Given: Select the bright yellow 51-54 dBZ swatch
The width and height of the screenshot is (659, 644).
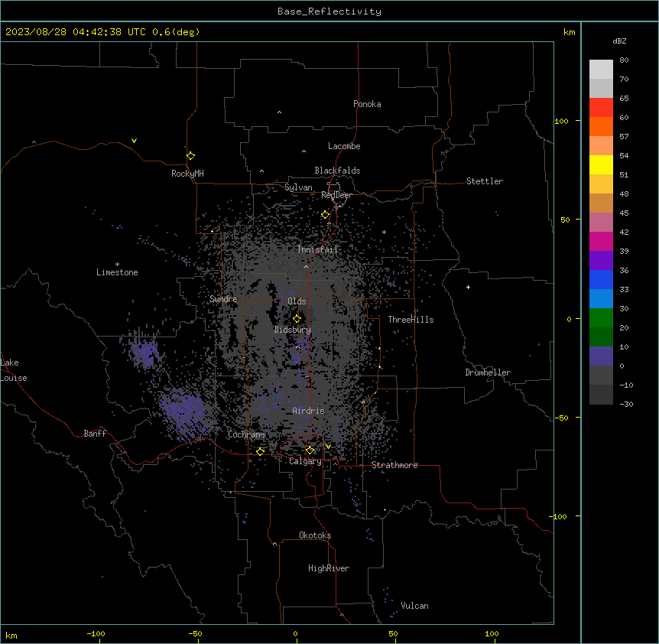Looking at the screenshot, I should (x=601, y=164).
